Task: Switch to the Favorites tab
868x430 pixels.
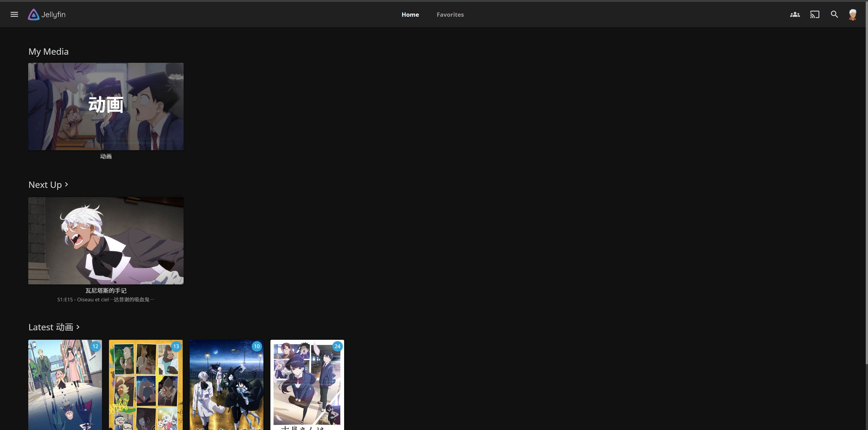Action: point(450,14)
